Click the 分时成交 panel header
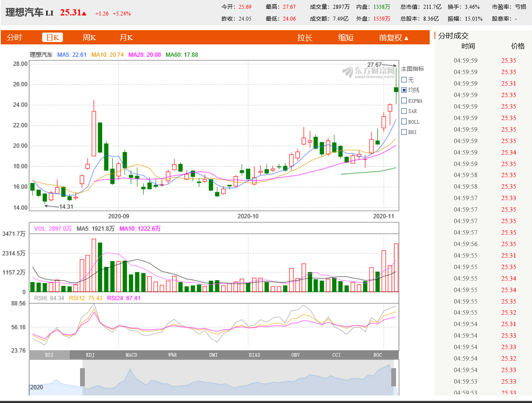The image size is (532, 403). [454, 36]
